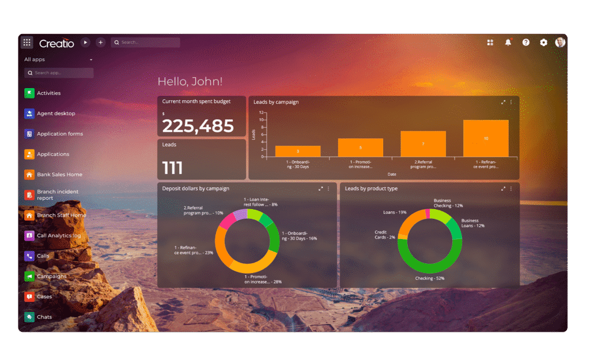The height and width of the screenshot is (364, 590).
Task: Open the settings gear icon
Action: click(543, 43)
